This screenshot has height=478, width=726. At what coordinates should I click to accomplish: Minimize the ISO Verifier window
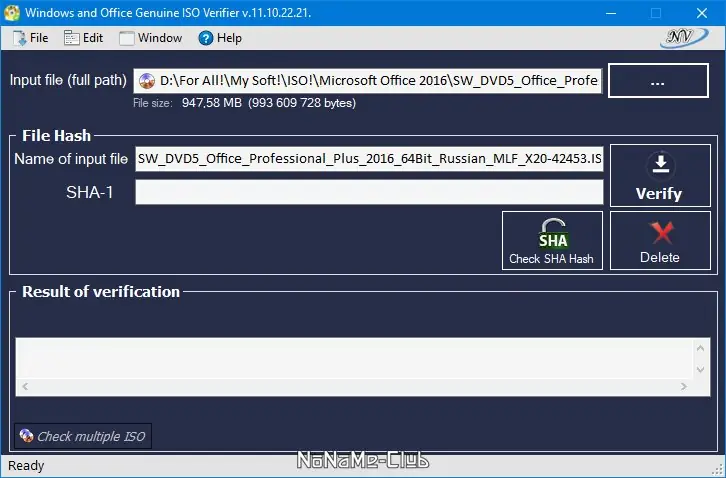611,13
